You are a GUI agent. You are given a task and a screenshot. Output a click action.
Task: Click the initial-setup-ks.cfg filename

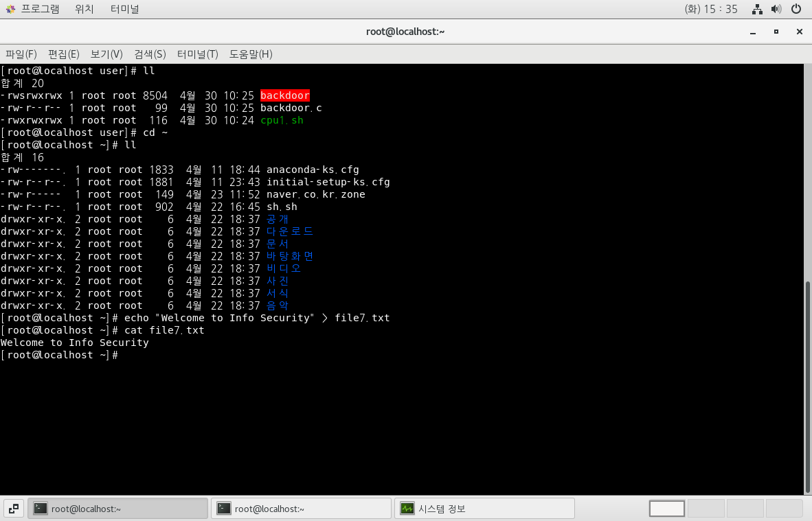(x=328, y=182)
